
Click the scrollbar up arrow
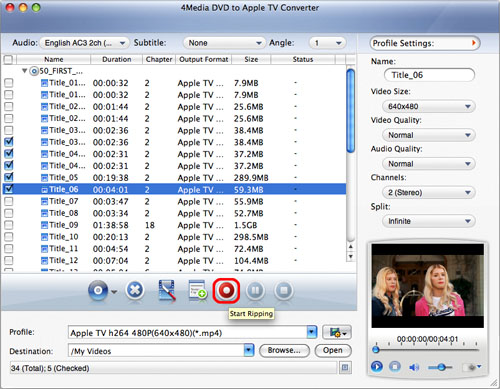(x=350, y=247)
